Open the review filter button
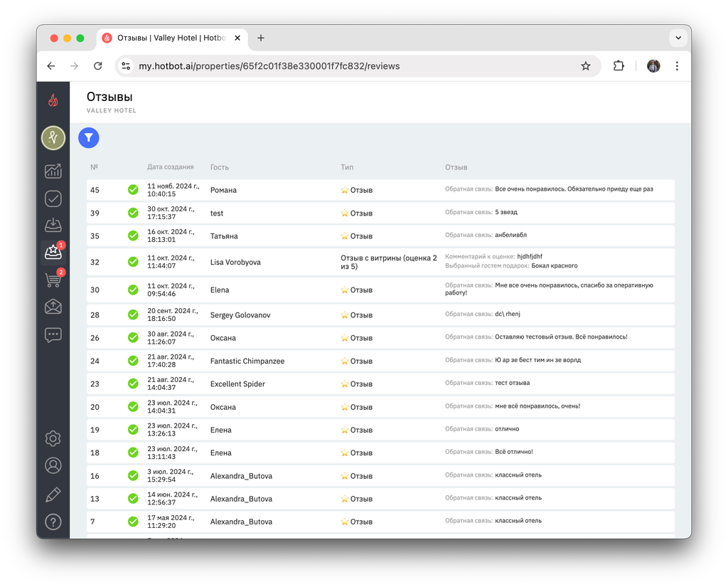Screen dimensions: 728x587 click(x=89, y=138)
